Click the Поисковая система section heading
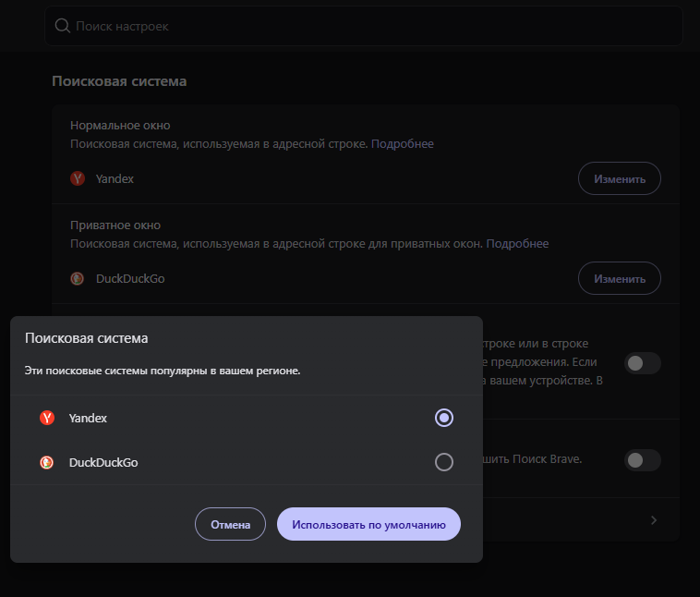The height and width of the screenshot is (597, 700). pyautogui.click(x=119, y=81)
